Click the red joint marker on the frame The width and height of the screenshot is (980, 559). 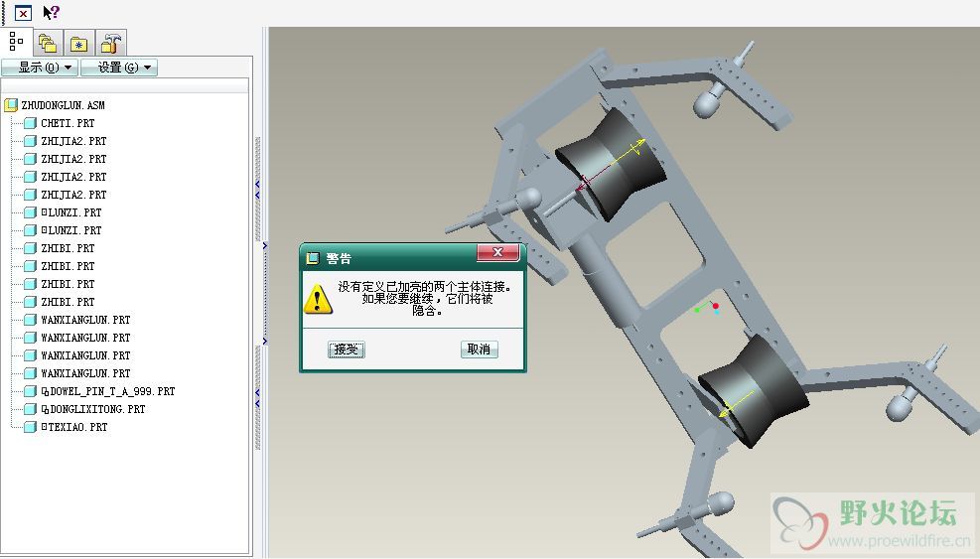coord(715,306)
